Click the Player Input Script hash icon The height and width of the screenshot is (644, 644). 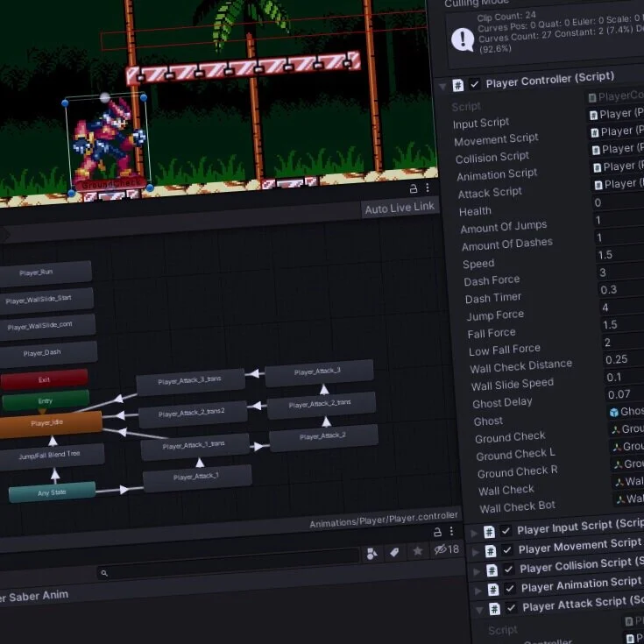(x=489, y=532)
